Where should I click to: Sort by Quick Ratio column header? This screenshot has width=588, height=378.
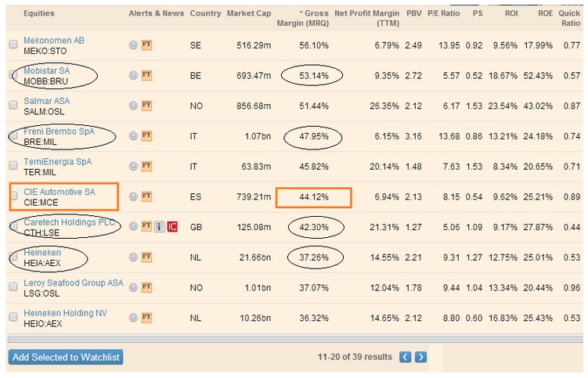[569, 18]
